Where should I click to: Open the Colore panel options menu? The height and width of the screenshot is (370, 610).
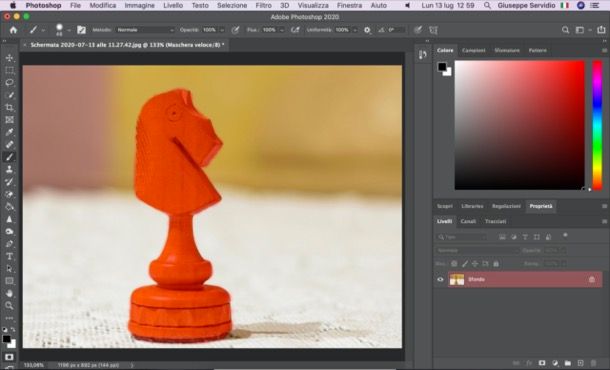604,51
